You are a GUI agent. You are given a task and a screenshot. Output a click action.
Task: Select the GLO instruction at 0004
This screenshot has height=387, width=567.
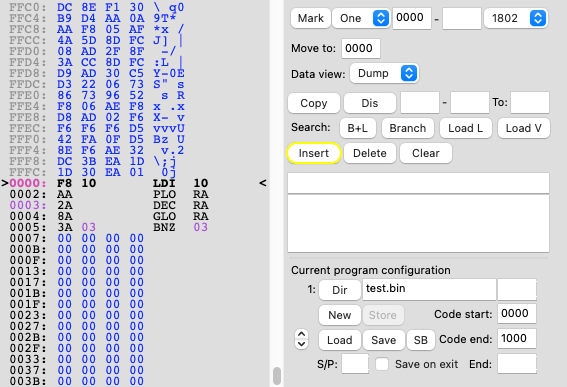click(164, 216)
